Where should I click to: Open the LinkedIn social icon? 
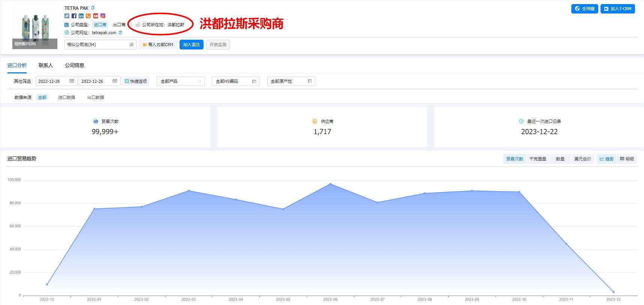coord(81,16)
